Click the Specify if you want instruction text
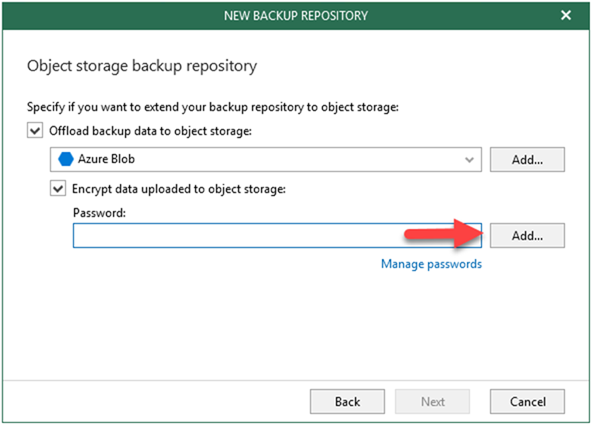This screenshot has height=424, width=591. pyautogui.click(x=213, y=107)
